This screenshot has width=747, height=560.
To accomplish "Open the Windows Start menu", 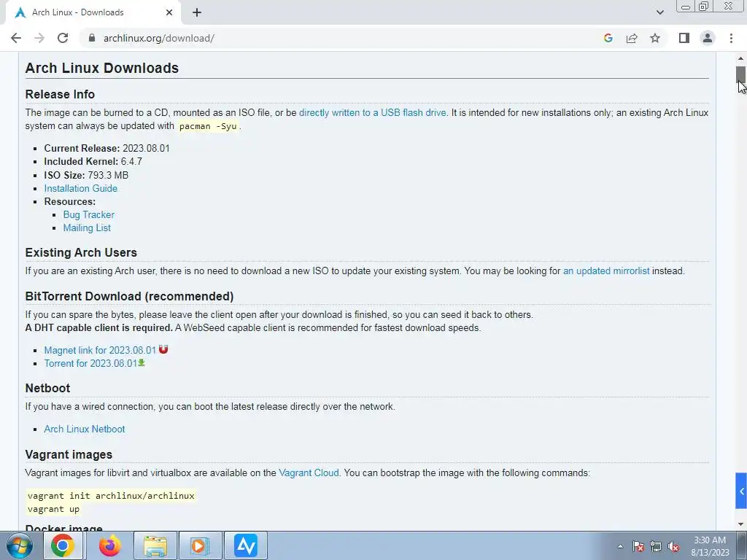I will coord(20,545).
